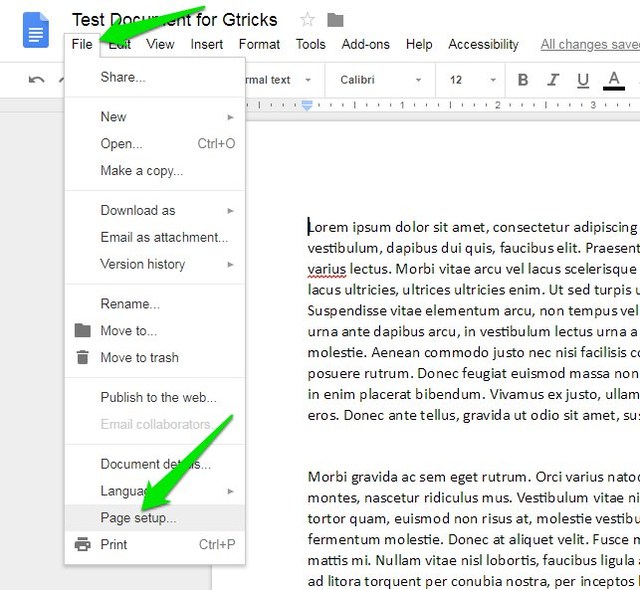
Task: Open the font size 12 dropdown
Action: click(472, 80)
